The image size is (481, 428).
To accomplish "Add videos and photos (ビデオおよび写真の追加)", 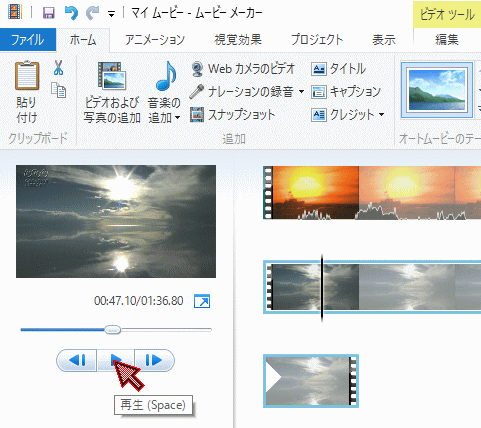I will point(112,92).
